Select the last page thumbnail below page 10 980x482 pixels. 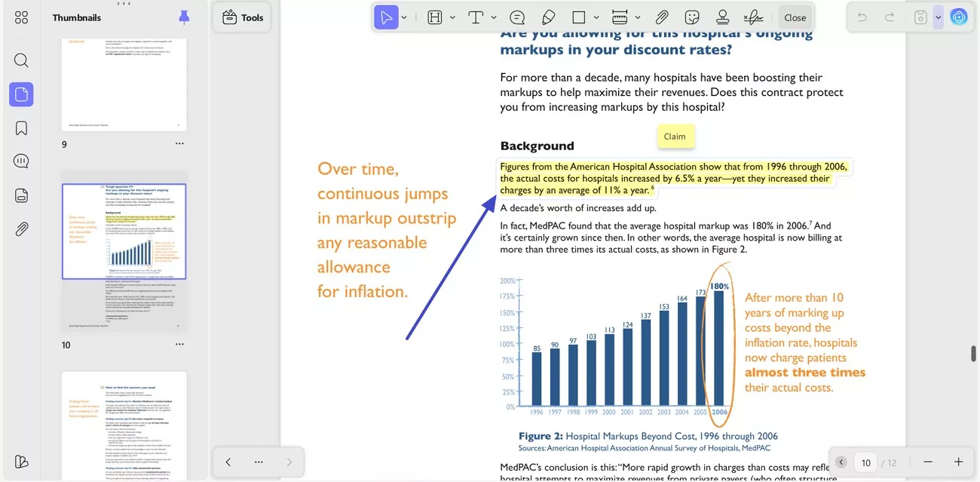point(124,426)
